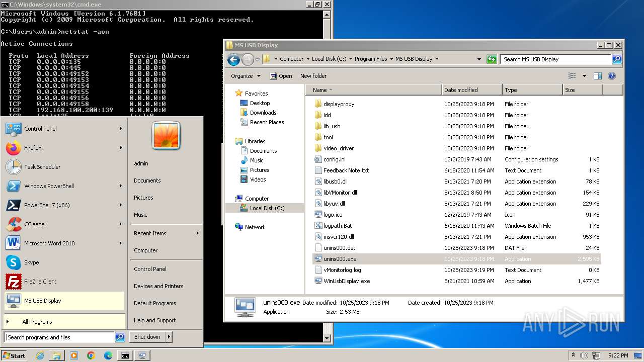
Task: Select Downloads in Favorites
Action: 263,113
